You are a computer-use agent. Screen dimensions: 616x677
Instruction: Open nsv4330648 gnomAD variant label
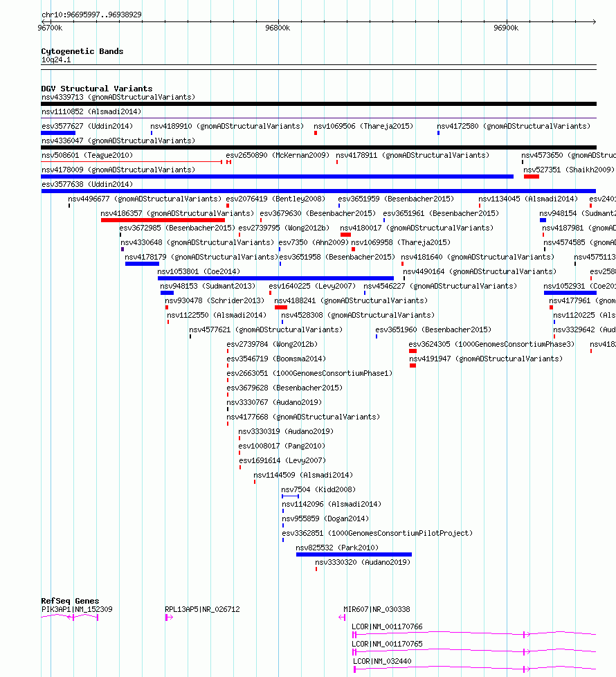tap(197, 243)
